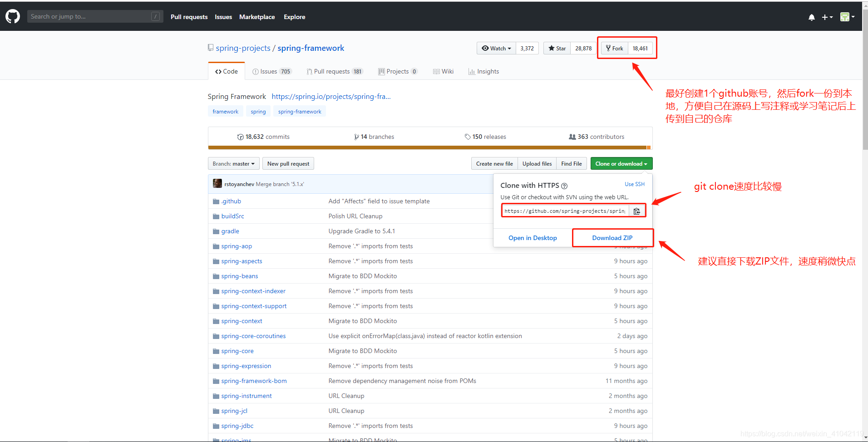Open the spring.io project homepage link
Viewport: 868px width, 442px height.
pyautogui.click(x=331, y=96)
